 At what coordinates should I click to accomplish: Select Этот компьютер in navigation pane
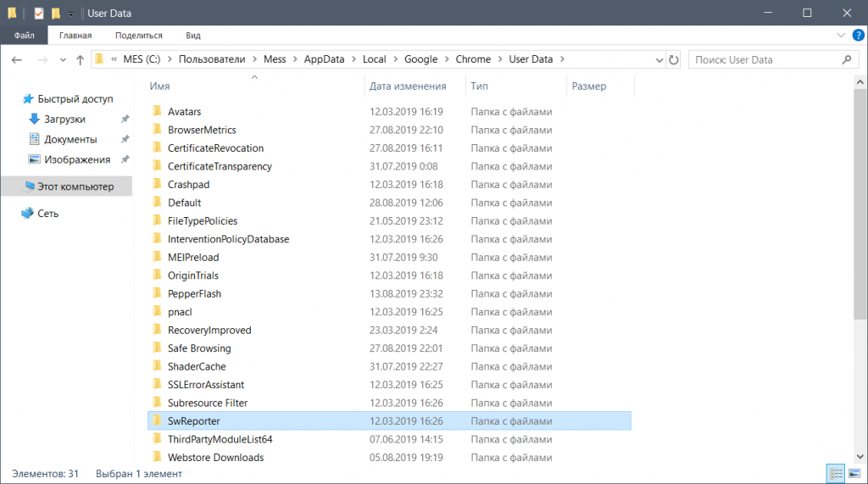click(75, 186)
